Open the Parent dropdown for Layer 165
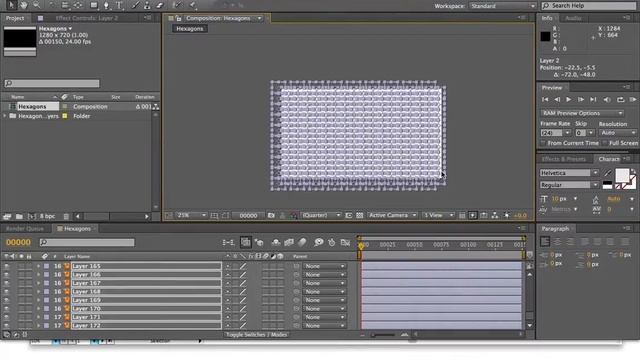The width and height of the screenshot is (640, 360). (x=324, y=266)
